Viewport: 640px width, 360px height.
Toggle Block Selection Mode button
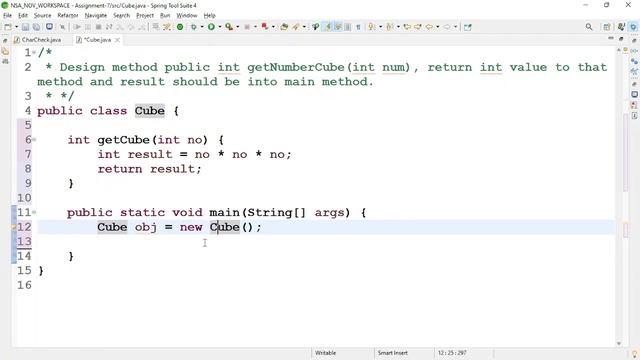pyautogui.click(x=348, y=27)
